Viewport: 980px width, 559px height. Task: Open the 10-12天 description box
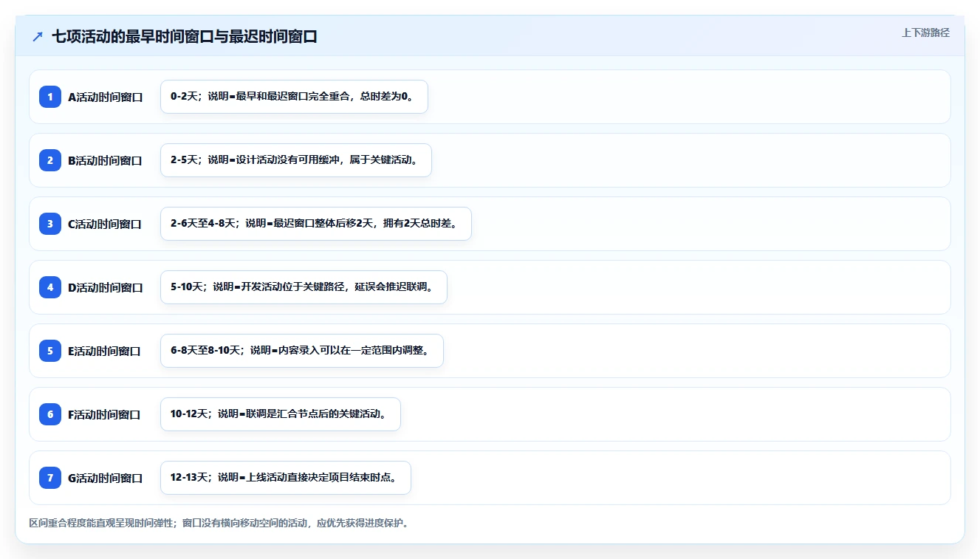[281, 414]
